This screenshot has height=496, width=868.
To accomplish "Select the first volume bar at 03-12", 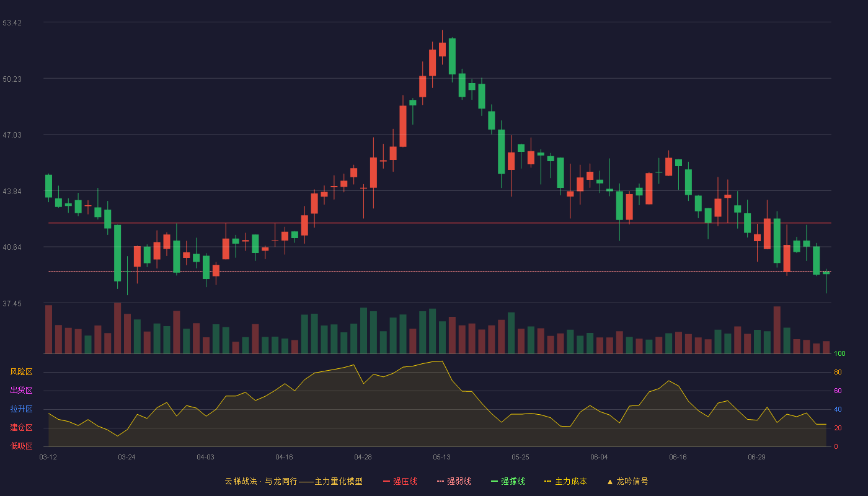I will pos(48,329).
